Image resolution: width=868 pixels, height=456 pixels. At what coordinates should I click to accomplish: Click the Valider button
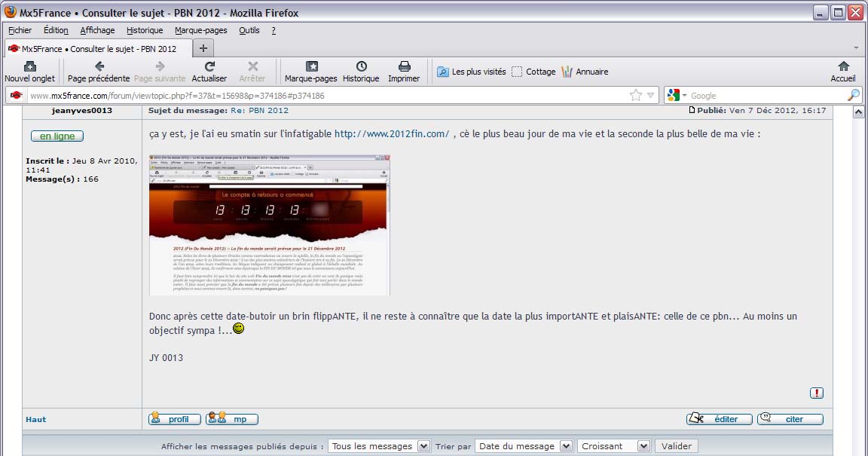677,446
